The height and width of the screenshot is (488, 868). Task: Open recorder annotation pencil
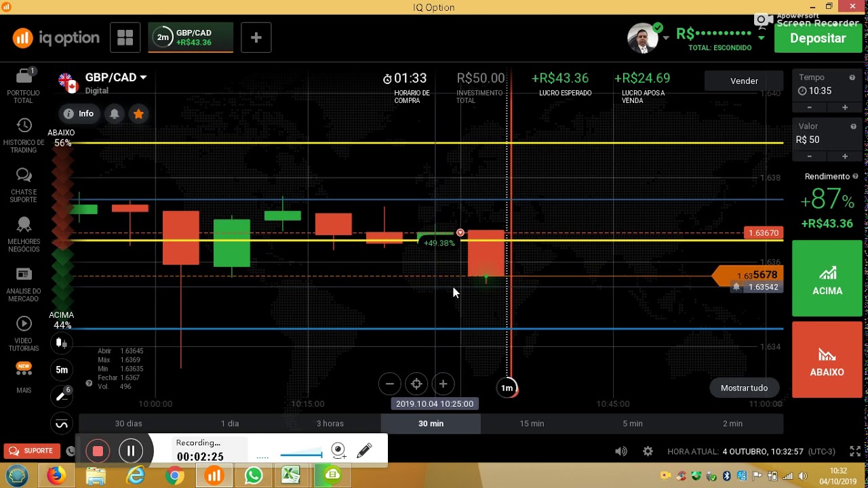click(364, 451)
